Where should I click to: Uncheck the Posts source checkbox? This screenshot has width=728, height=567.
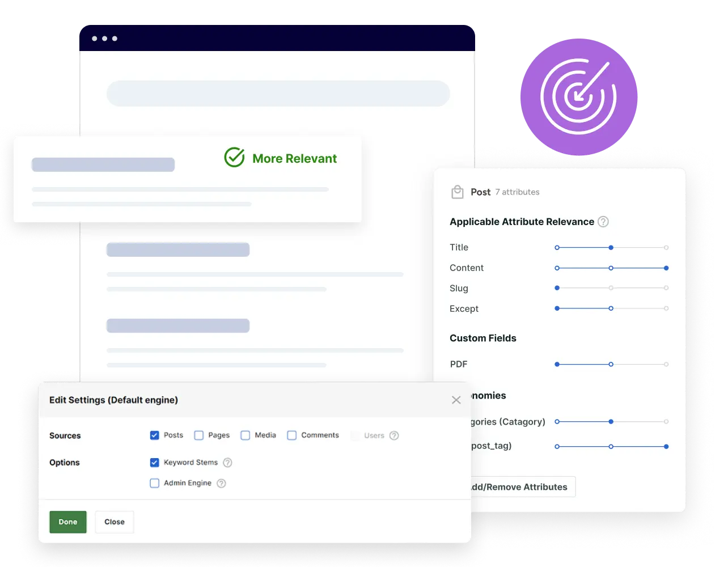click(x=154, y=435)
